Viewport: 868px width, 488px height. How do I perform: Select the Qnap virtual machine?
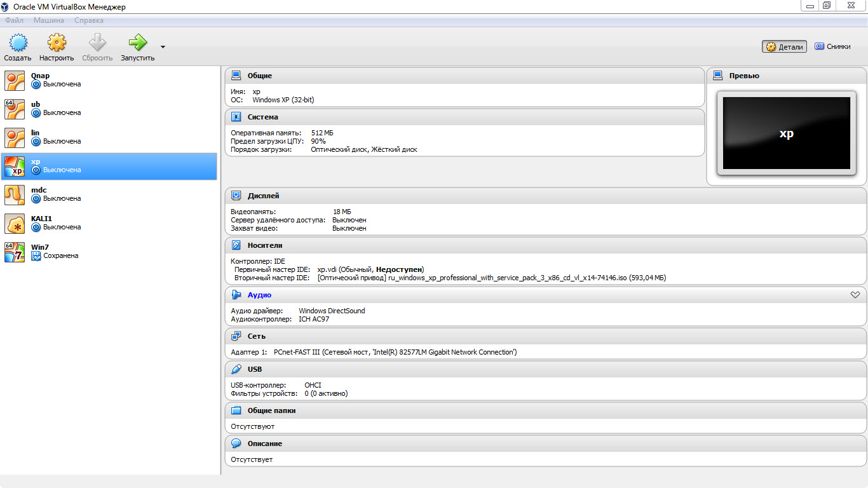109,81
